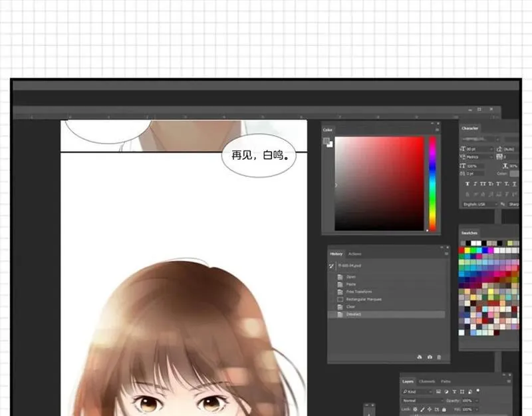Click the pixel layer filter icon in Layers
Image resolution: width=532 pixels, height=416 pixels.
(x=438, y=391)
